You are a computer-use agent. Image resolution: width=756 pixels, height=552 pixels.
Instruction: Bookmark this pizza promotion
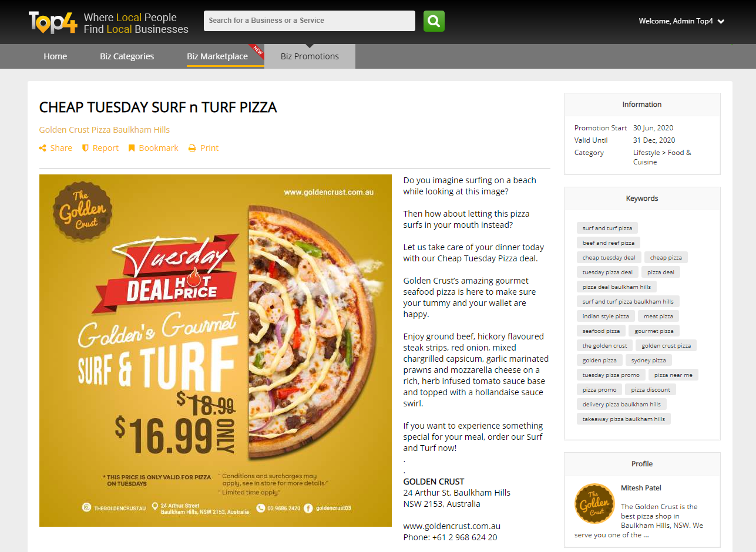click(153, 148)
